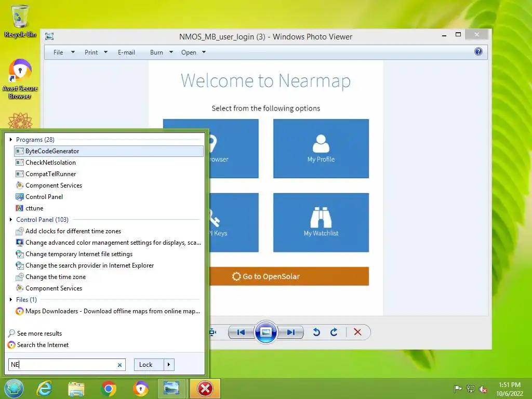Expand the File dropdown arrow
This screenshot has width=532, height=399.
(73, 52)
